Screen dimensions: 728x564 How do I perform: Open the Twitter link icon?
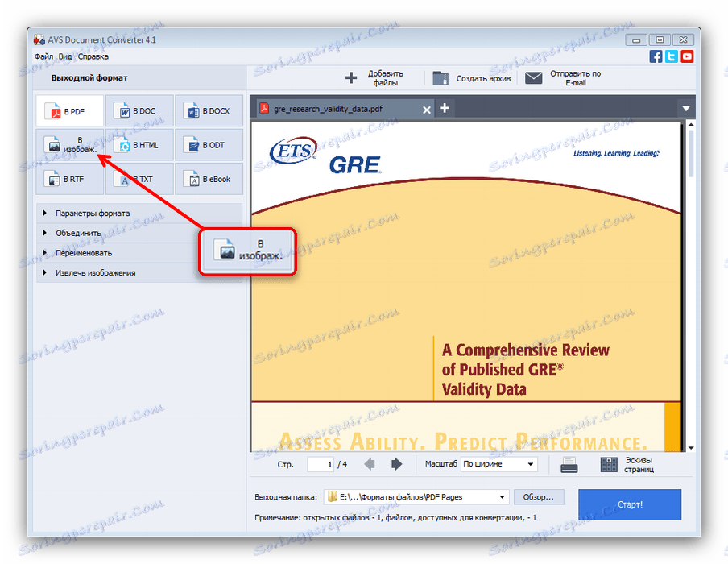point(672,56)
